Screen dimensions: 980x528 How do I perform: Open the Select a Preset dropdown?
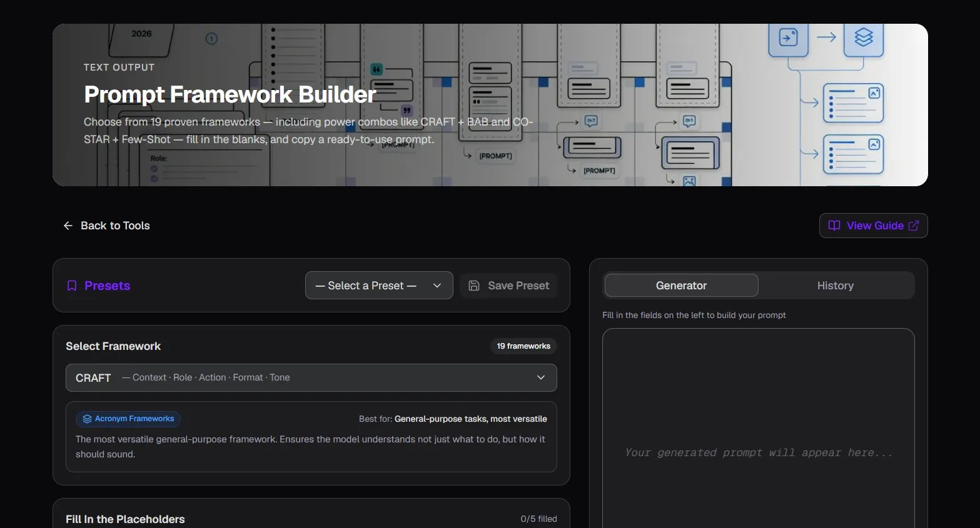(x=379, y=286)
